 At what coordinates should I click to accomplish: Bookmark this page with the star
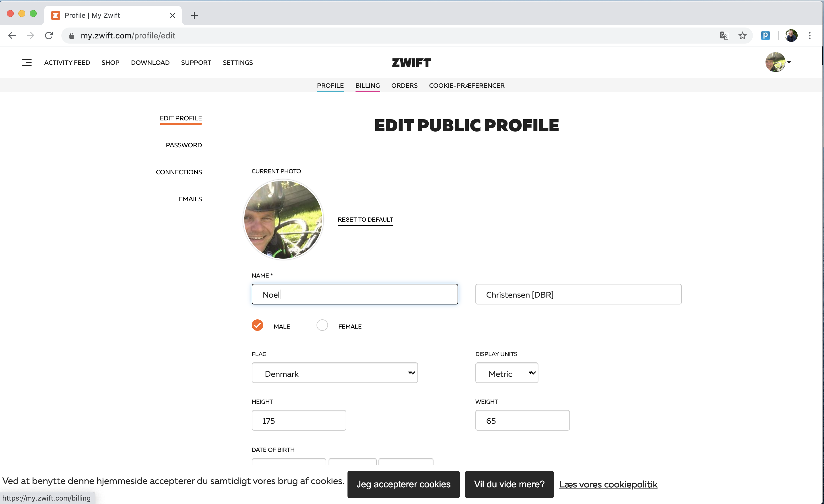tap(742, 36)
